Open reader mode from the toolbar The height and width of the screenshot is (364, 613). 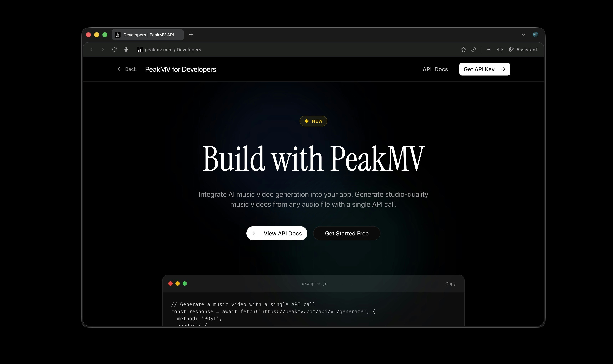pos(488,50)
